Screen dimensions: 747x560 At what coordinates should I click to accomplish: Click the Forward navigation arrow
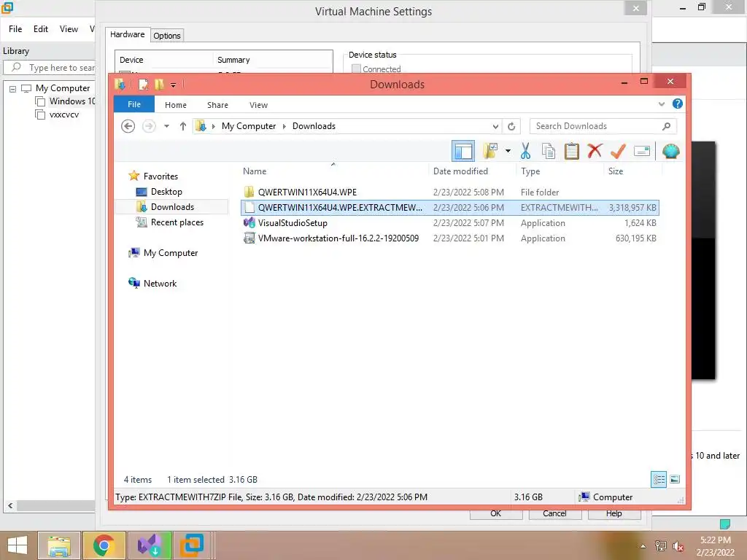(x=149, y=126)
